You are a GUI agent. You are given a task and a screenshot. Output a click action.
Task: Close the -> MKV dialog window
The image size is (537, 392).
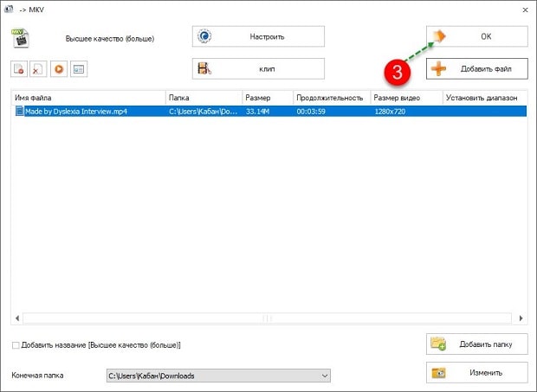click(x=525, y=10)
